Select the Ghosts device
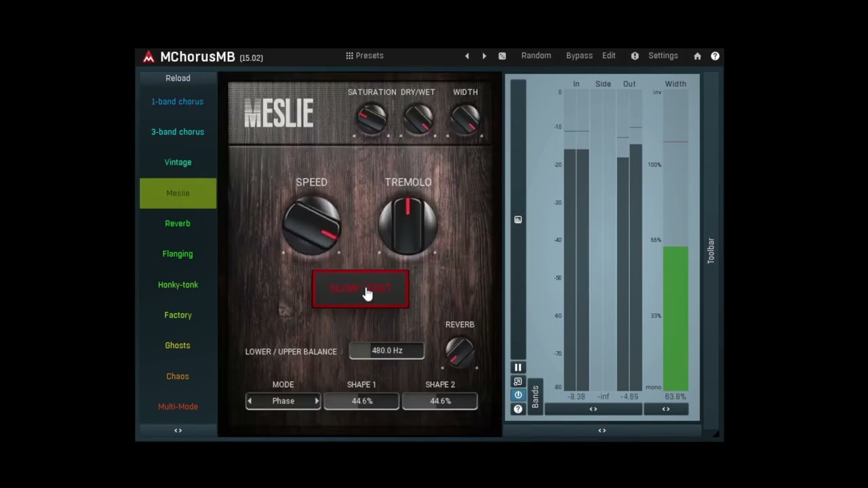Image resolution: width=868 pixels, height=488 pixels. point(178,346)
